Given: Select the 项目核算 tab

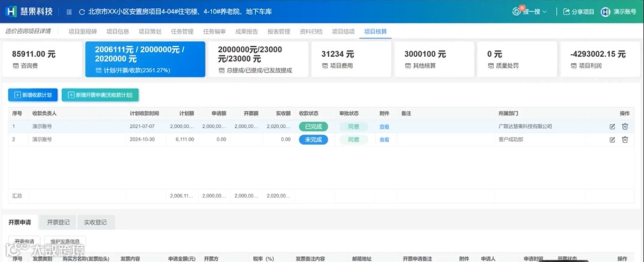Looking at the screenshot, I should click(375, 31).
